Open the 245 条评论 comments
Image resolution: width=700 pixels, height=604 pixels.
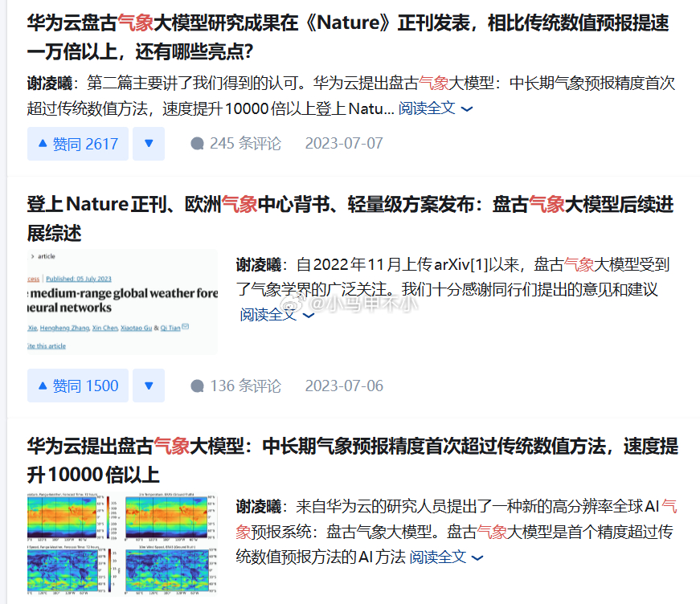236,143
